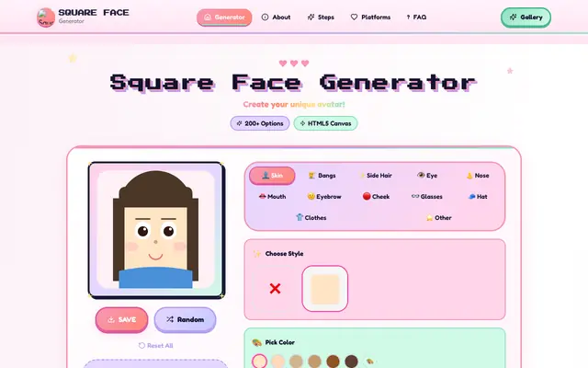
Task: Switch to the Eyebrow category
Action: 324,196
